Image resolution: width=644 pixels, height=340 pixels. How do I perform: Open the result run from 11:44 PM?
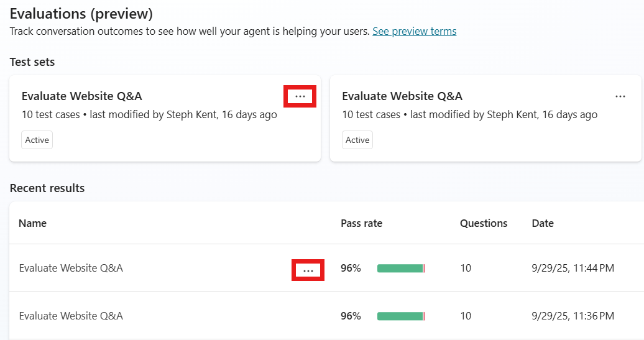[x=71, y=268]
